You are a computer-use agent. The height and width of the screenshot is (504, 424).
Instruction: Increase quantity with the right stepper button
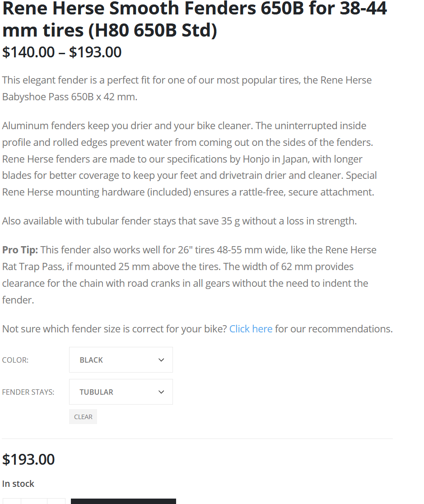click(56, 501)
